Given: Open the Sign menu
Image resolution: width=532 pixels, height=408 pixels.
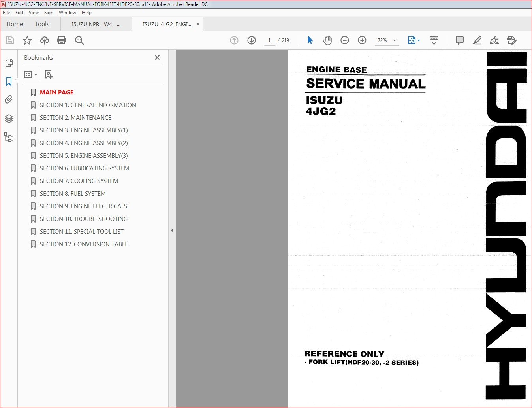Looking at the screenshot, I should click(x=49, y=13).
